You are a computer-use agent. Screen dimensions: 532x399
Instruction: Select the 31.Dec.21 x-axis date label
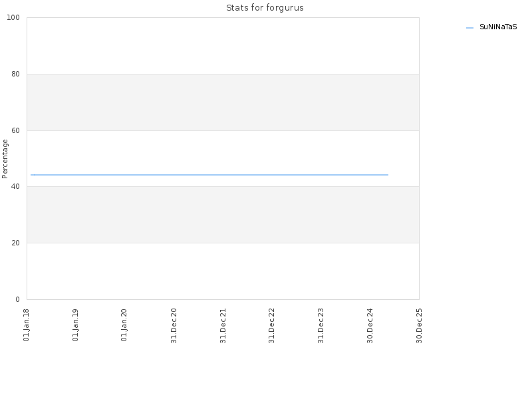click(x=223, y=326)
